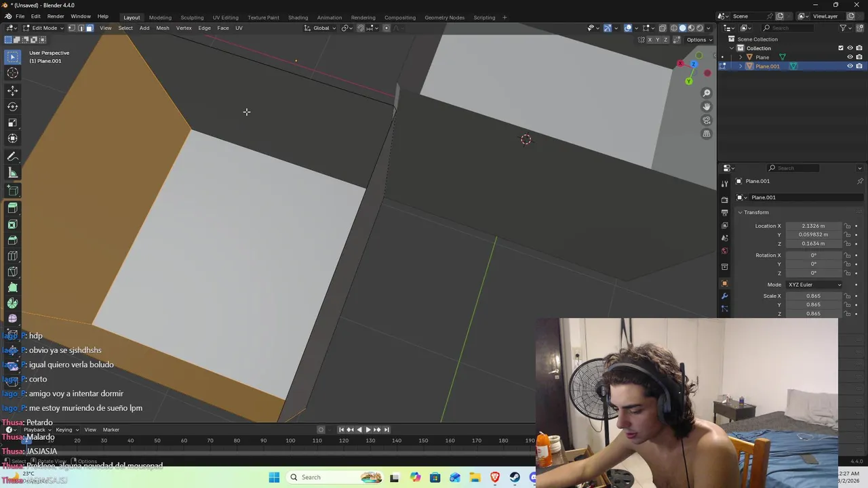
Task: Collapse the Transform panel
Action: point(756,212)
